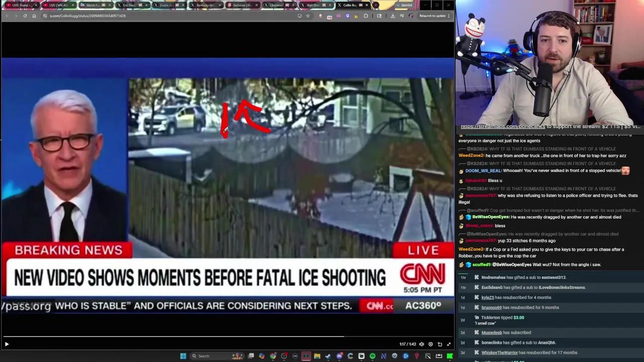Switch to the 'LIVE: Trump' YouTube tab
644x362 pixels.
click(x=21, y=5)
